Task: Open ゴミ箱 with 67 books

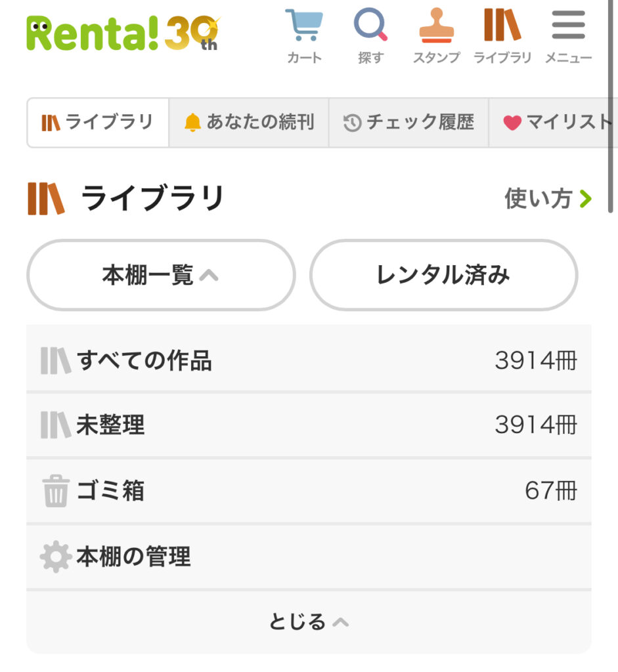Action: click(x=309, y=491)
